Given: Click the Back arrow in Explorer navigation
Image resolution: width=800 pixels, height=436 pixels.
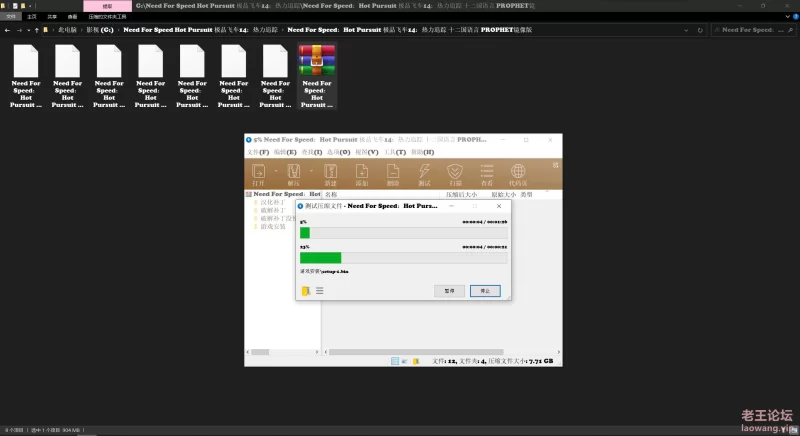Looking at the screenshot, I should (7, 30).
